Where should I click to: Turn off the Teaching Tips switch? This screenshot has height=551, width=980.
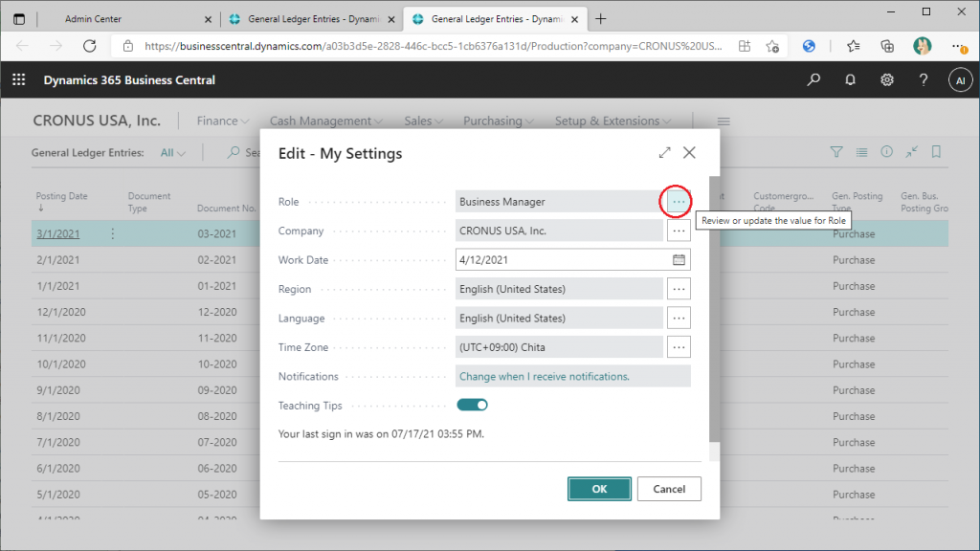pyautogui.click(x=473, y=405)
